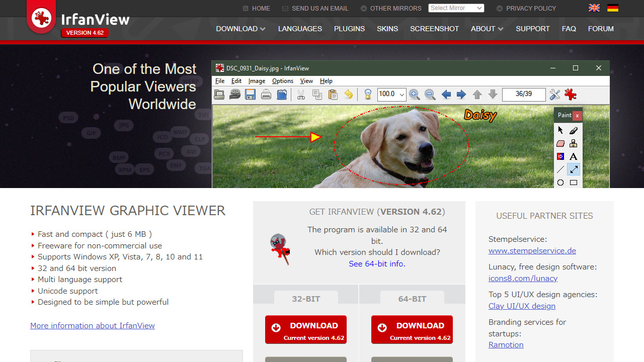Go to FAQ page
Viewport: 644px width, 362px height.
click(x=569, y=29)
